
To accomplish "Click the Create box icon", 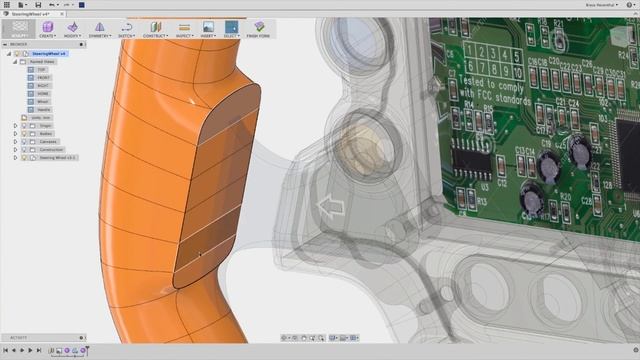I will 48,27.
